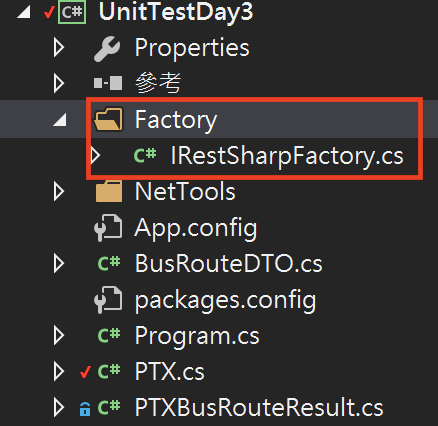Select the 參考 references node
Viewport: 438px width, 426px height.
[158, 83]
